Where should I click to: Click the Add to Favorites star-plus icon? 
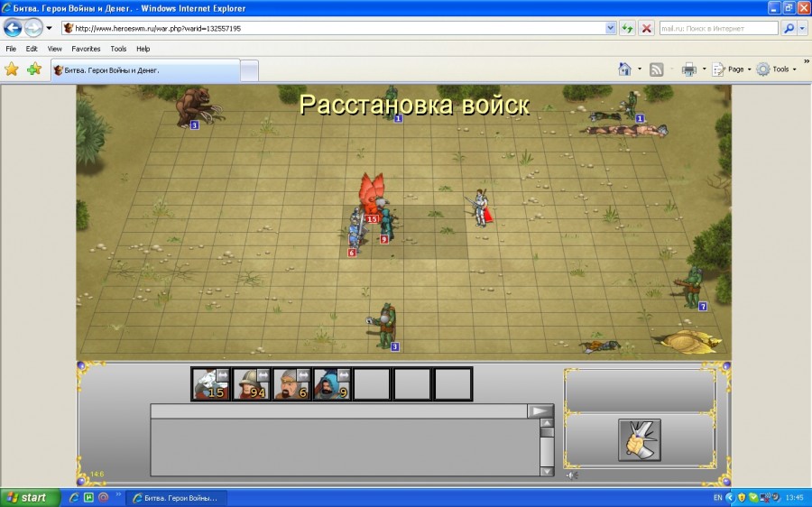click(x=34, y=69)
